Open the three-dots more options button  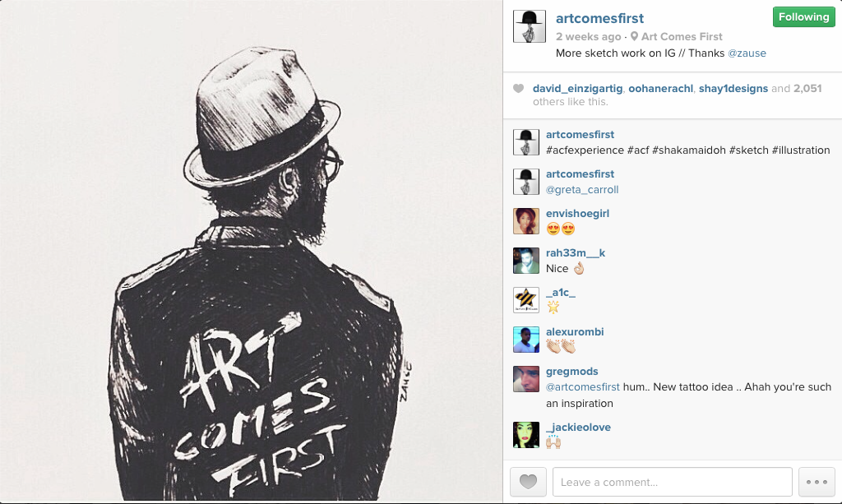click(x=817, y=482)
